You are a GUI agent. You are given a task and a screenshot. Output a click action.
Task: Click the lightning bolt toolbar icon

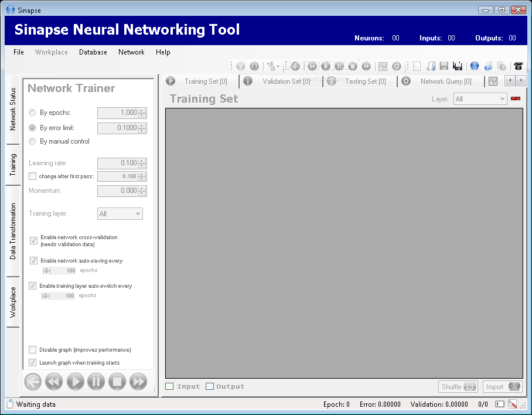(241, 66)
